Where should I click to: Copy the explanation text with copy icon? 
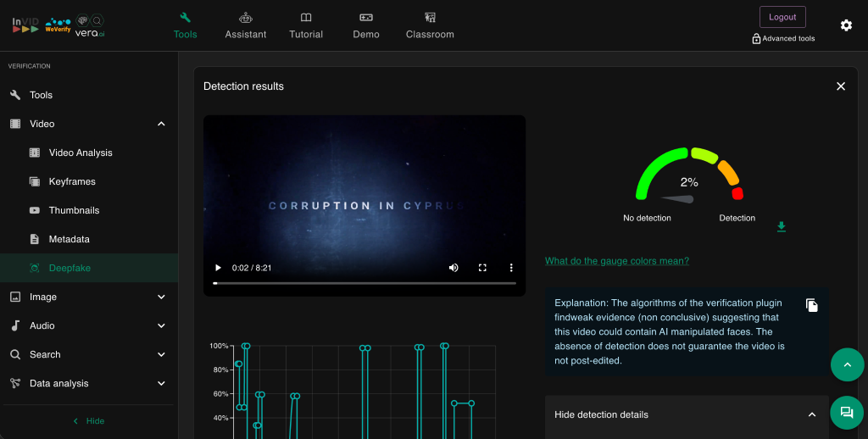[x=811, y=305]
